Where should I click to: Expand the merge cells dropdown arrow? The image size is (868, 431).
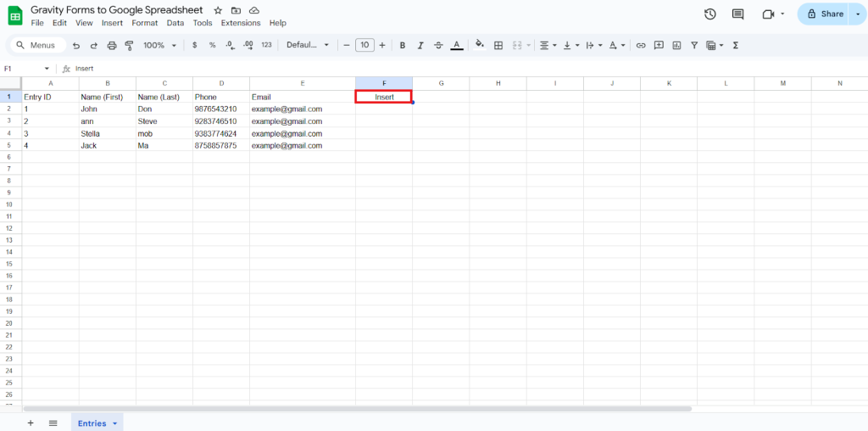pos(529,46)
